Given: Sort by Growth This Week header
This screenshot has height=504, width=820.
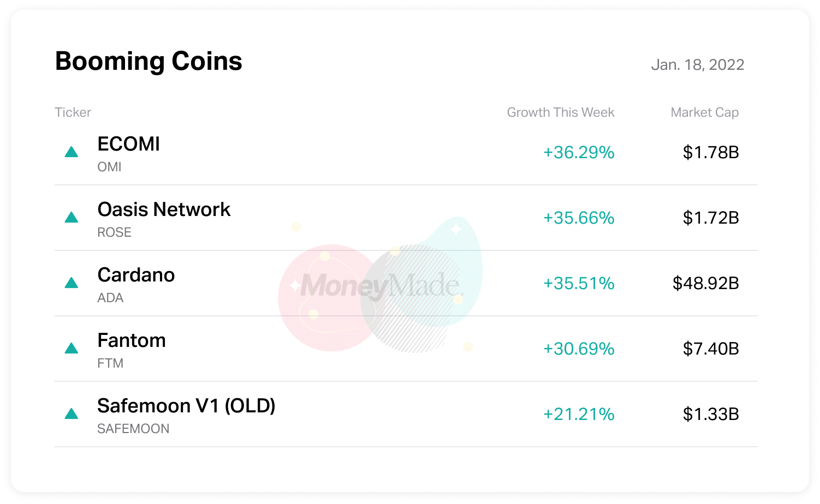Looking at the screenshot, I should pos(560,112).
